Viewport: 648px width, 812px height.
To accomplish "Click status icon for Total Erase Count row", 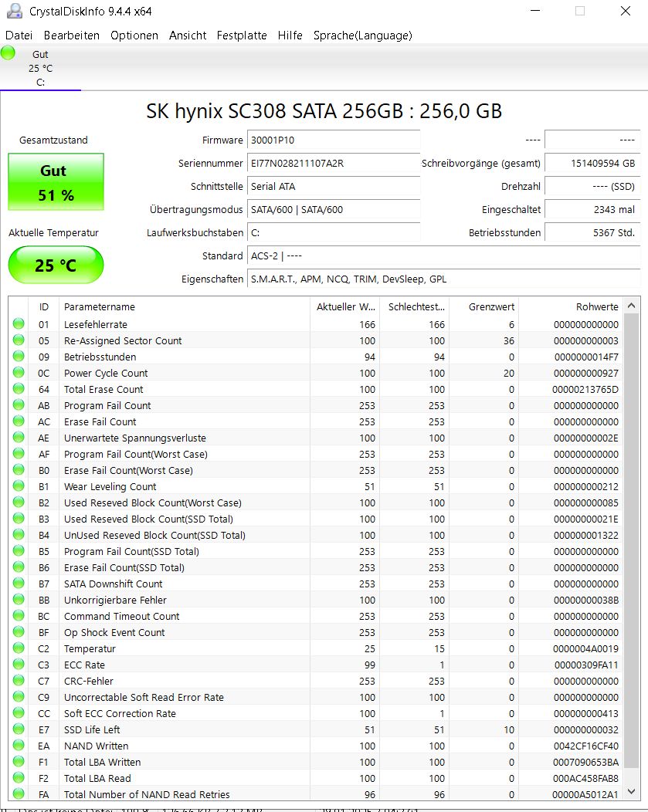I will pos(19,388).
